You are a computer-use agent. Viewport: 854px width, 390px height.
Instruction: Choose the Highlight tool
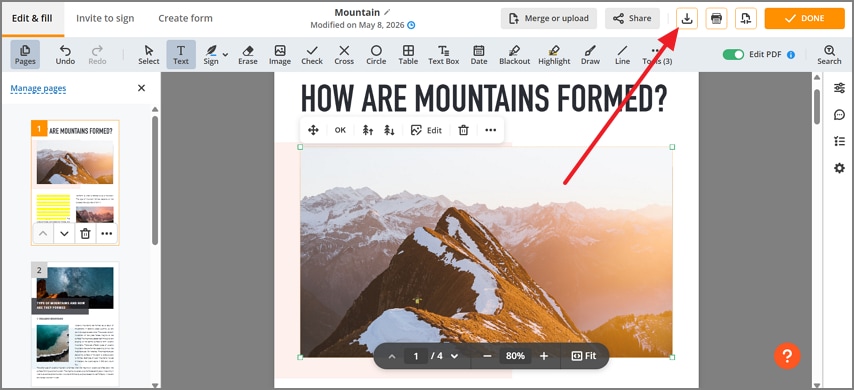[554, 54]
